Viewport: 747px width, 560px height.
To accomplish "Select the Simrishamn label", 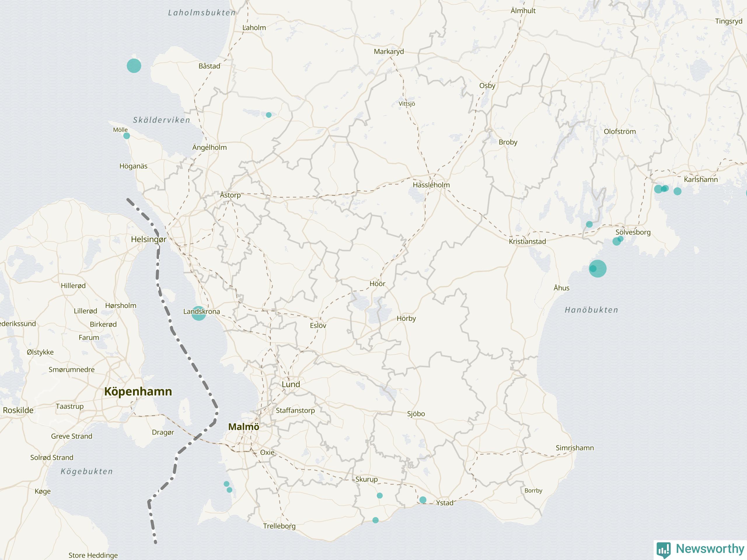I will 575,448.
